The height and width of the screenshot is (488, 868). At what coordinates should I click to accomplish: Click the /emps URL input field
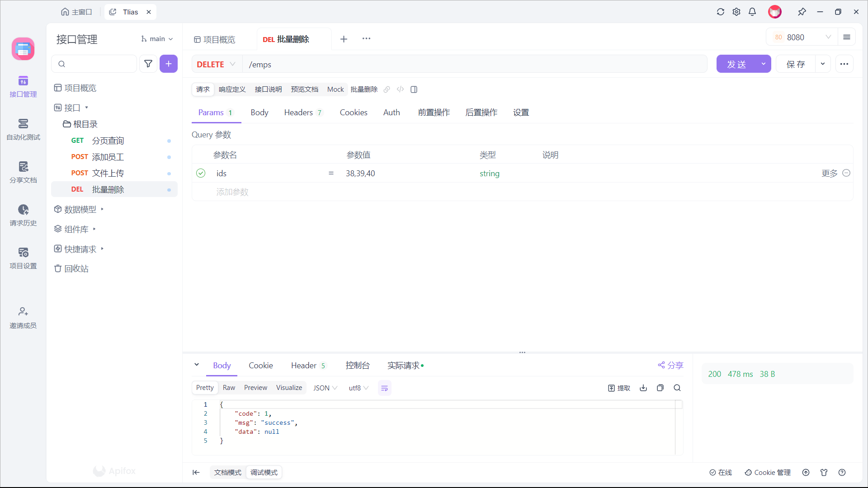point(475,64)
